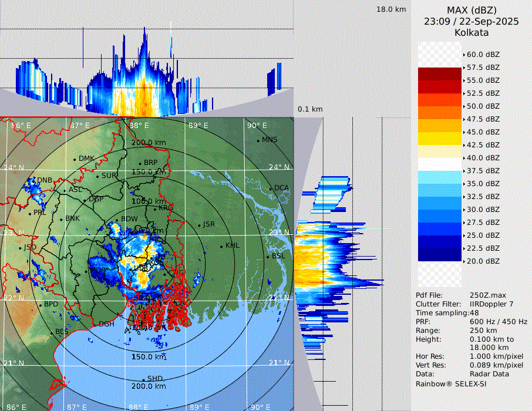The width and height of the screenshot is (532, 411).
Task: Click the 200.0 km top range ring label
Action: [149, 143]
